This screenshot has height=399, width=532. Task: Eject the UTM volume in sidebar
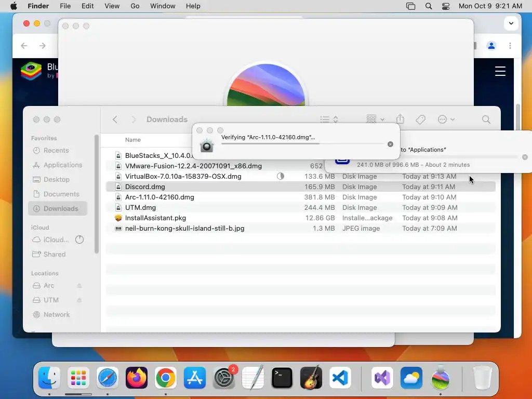(79, 300)
